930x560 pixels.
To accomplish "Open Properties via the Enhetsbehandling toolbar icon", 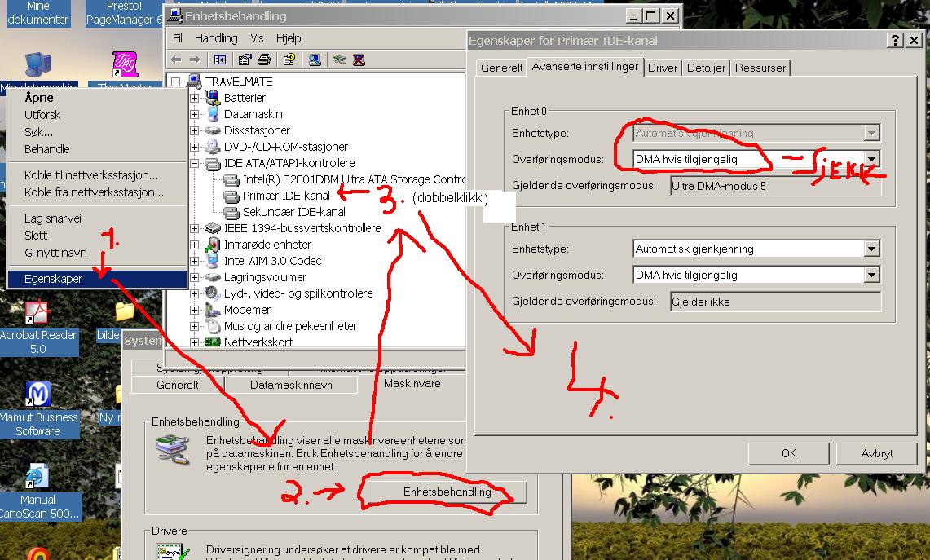I will coord(245,60).
